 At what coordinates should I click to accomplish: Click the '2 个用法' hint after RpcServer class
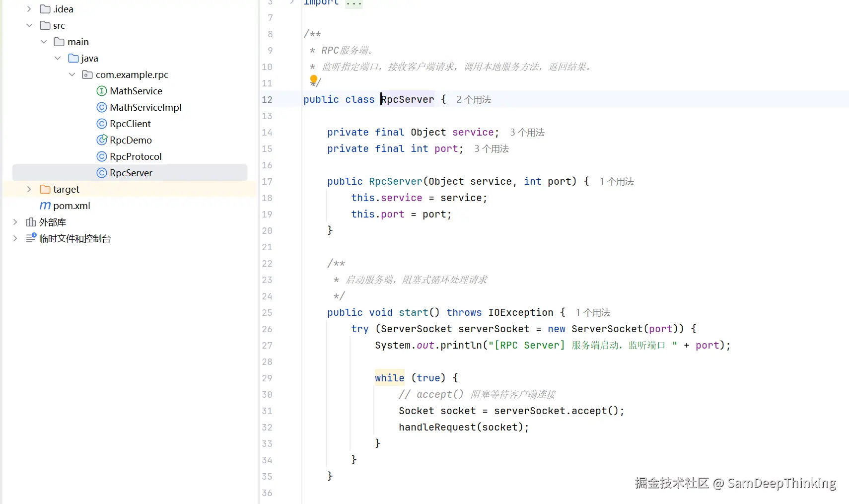tap(474, 99)
